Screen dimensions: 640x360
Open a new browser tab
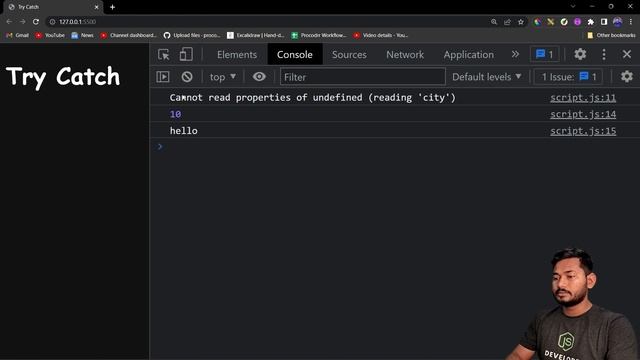(112, 7)
